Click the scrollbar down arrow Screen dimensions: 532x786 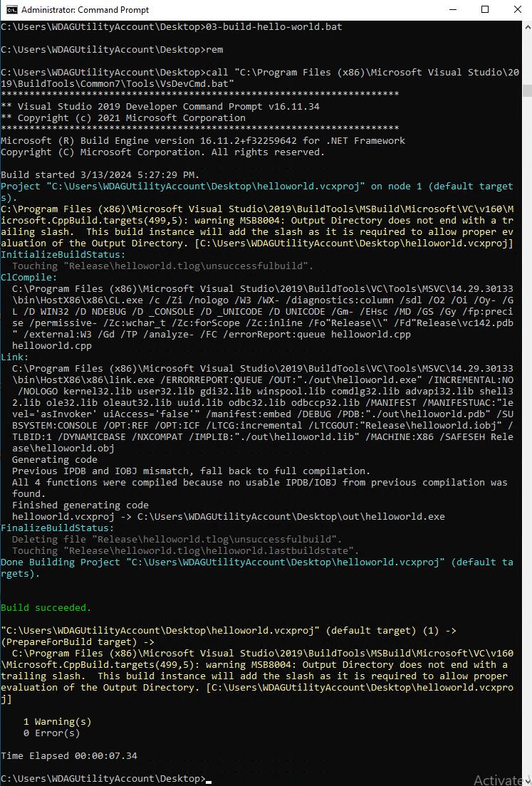click(x=526, y=780)
